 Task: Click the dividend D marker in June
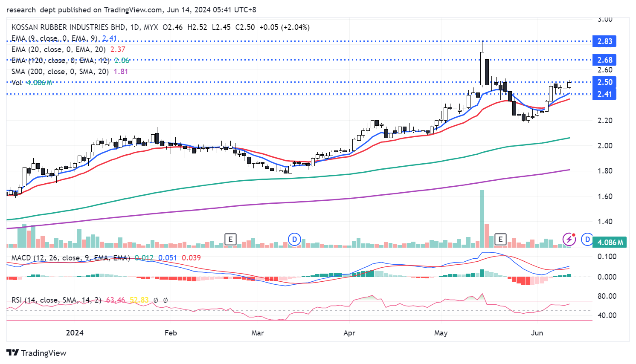coord(587,239)
